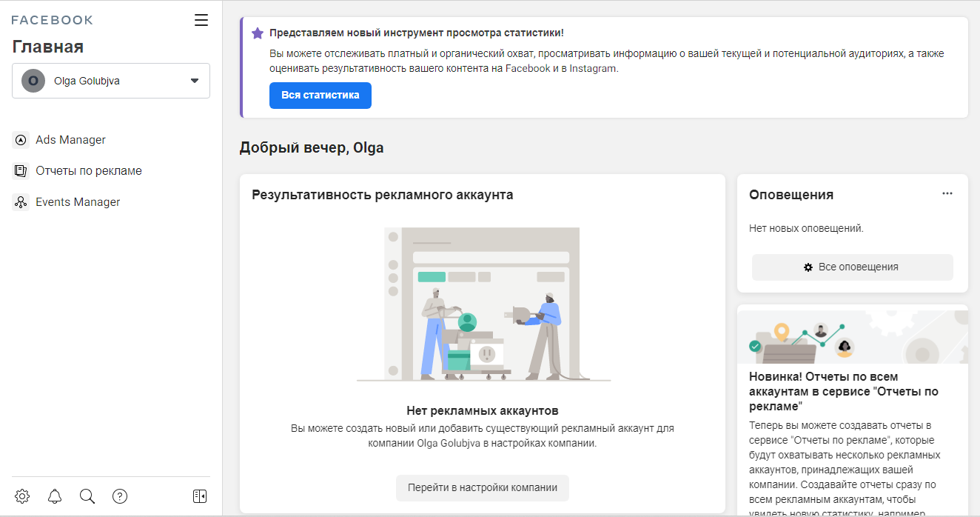Open the hamburger menu icon
This screenshot has height=517, width=980.
point(201,20)
